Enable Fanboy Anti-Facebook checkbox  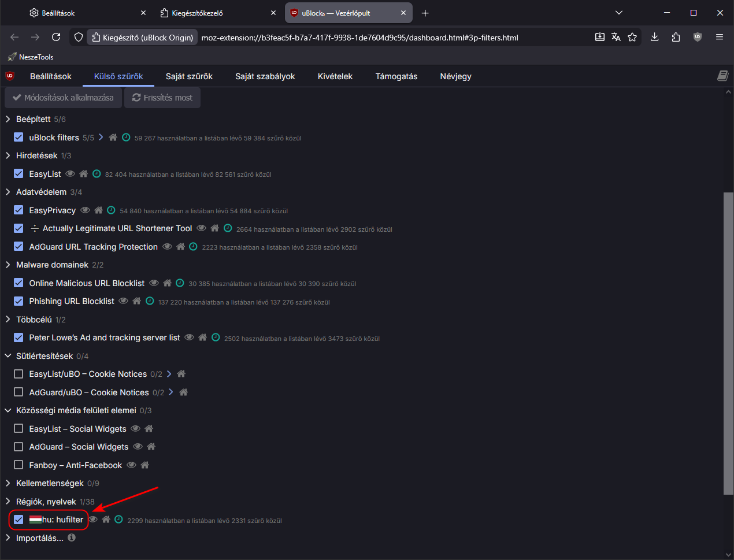(18, 465)
